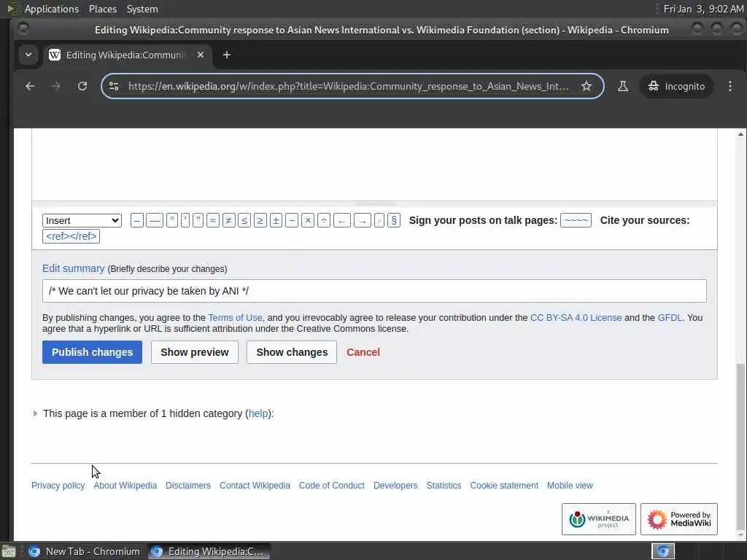Image resolution: width=747 pixels, height=560 pixels.
Task: Insert the left arrow character
Action: (x=342, y=220)
